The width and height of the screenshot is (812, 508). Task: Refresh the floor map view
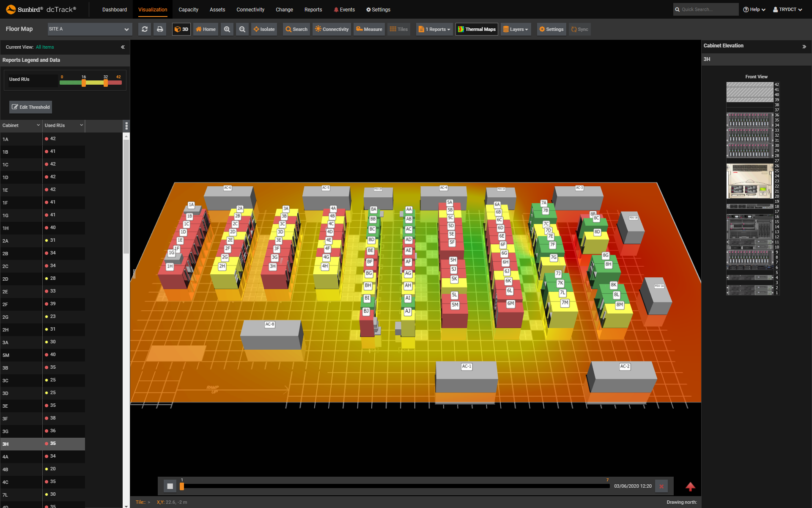pyautogui.click(x=144, y=29)
